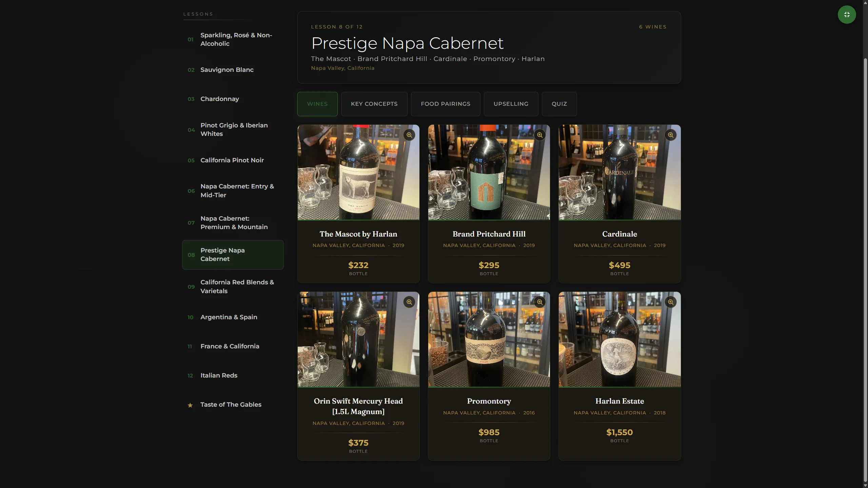The width and height of the screenshot is (868, 488).
Task: Click the Harlan Estate bottle thumbnail
Action: tap(619, 339)
